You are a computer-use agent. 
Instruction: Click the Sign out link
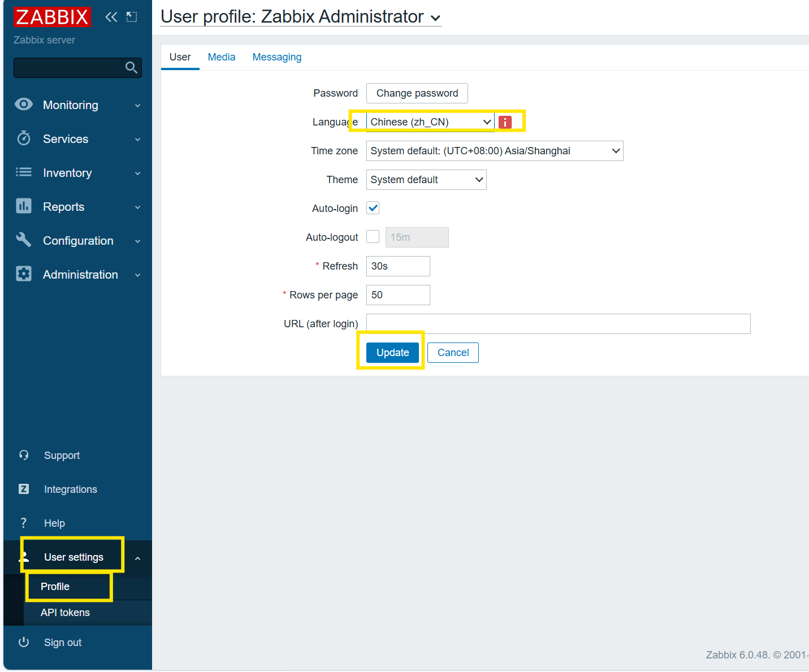point(63,643)
